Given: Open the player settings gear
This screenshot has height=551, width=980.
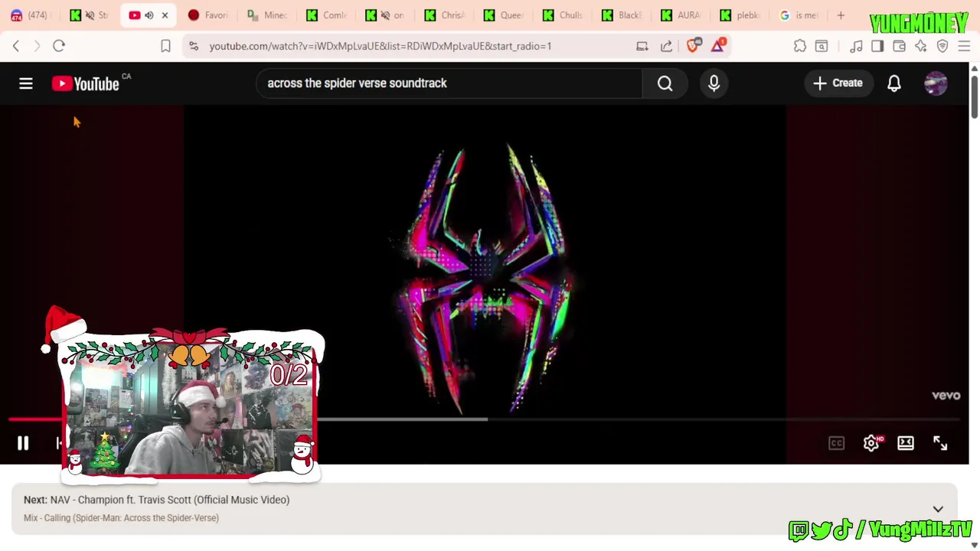Looking at the screenshot, I should point(871,443).
